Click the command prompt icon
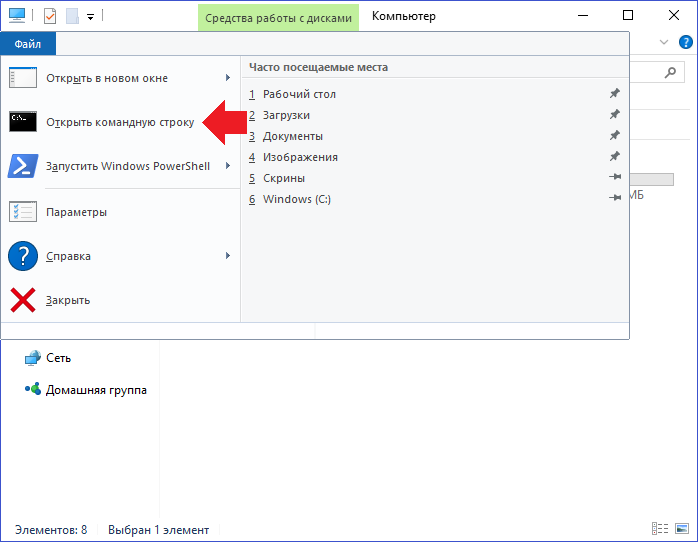 [23, 121]
